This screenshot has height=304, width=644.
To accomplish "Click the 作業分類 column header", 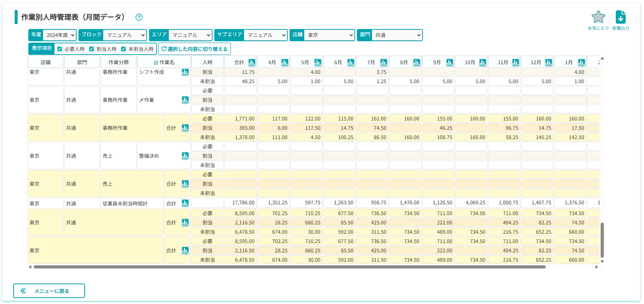I will tap(118, 62).
